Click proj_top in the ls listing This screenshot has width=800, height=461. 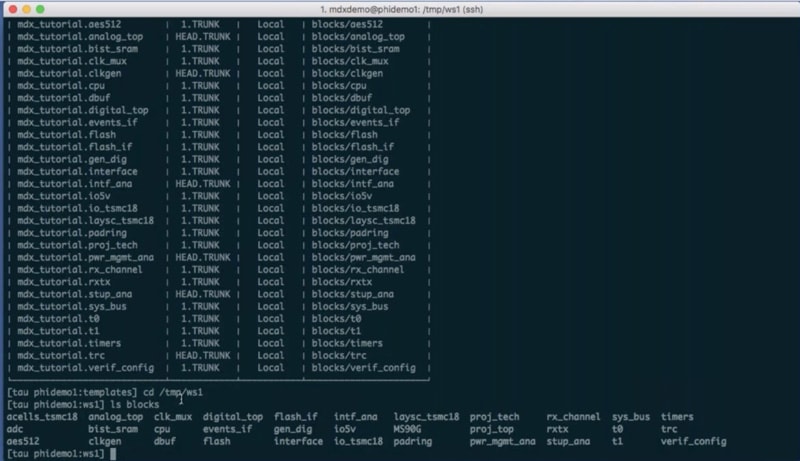tap(491, 429)
